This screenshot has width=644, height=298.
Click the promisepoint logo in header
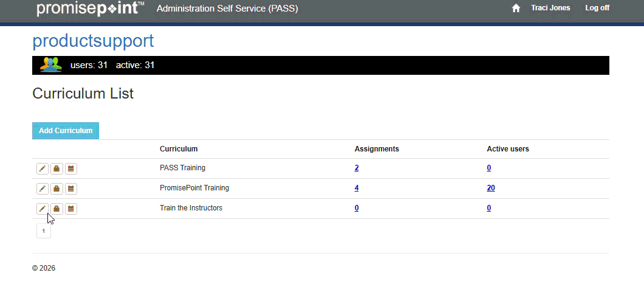[x=90, y=9]
